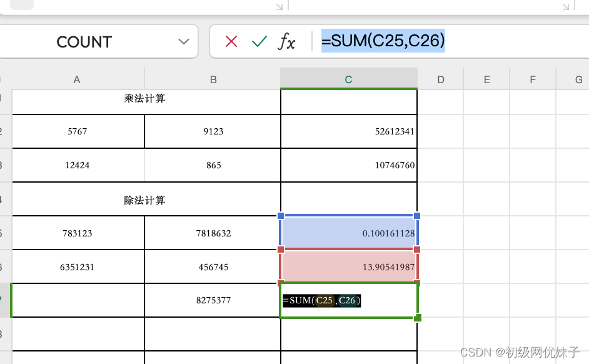Select the 乘法计算 header cell
This screenshot has height=364, width=589.
(145, 98)
